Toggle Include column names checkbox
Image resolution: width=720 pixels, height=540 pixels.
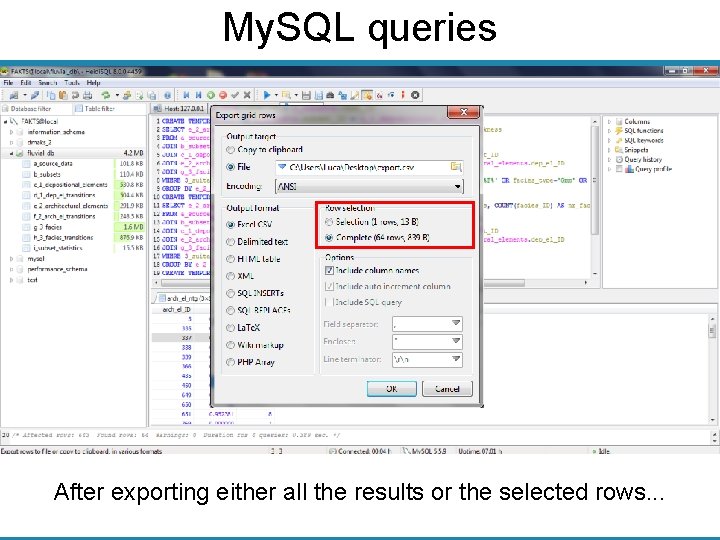tap(329, 270)
